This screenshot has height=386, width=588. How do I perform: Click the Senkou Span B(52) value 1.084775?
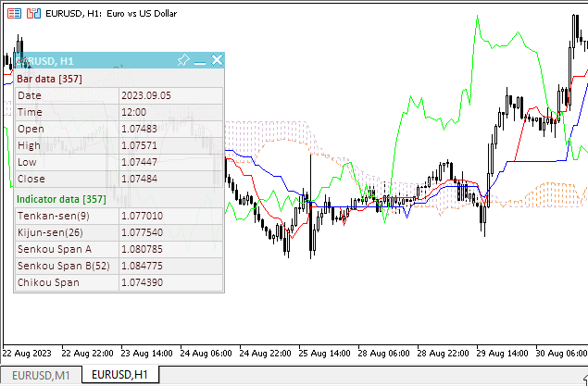tap(142, 266)
